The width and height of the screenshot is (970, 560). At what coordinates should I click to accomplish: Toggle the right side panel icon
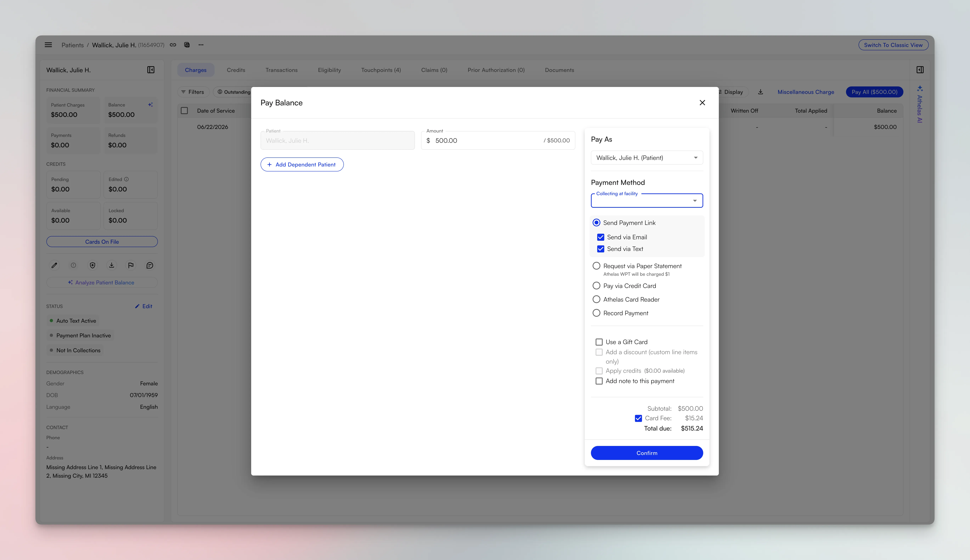coord(920,70)
